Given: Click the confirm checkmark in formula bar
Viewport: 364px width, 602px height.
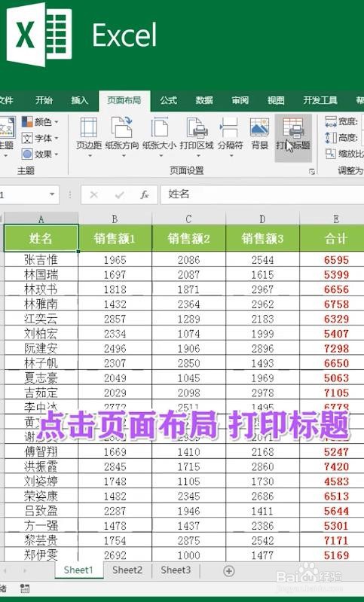Looking at the screenshot, I should [x=119, y=195].
